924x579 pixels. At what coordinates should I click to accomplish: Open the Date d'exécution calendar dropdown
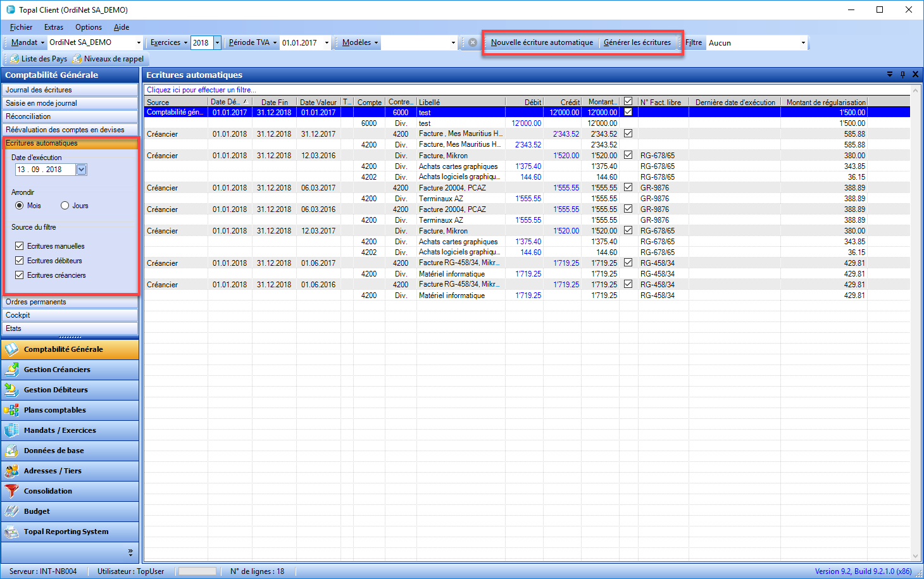(81, 170)
